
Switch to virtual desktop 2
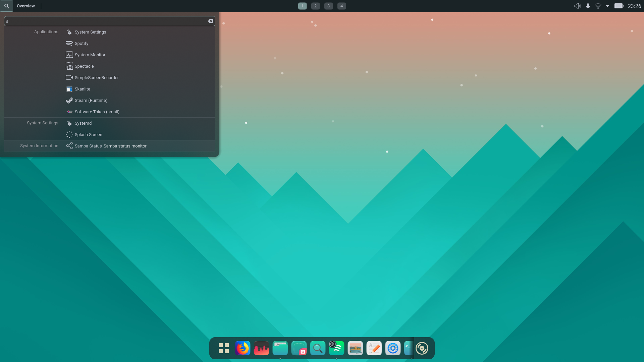pyautogui.click(x=315, y=6)
